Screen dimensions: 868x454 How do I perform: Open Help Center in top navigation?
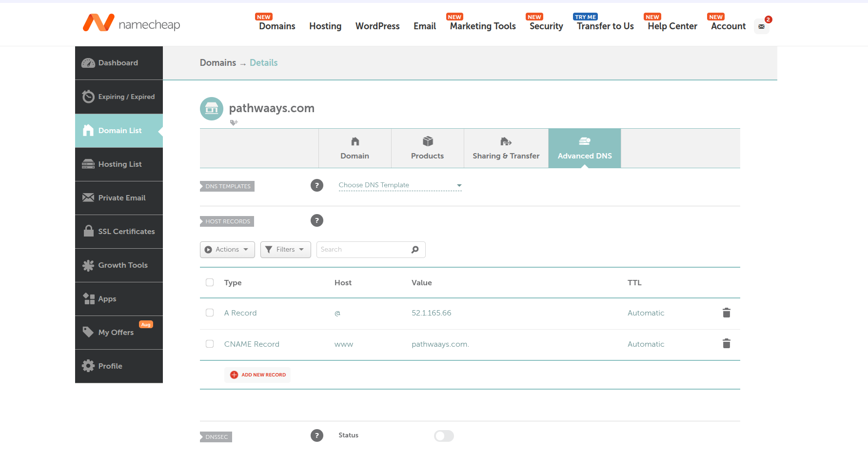pyautogui.click(x=672, y=26)
